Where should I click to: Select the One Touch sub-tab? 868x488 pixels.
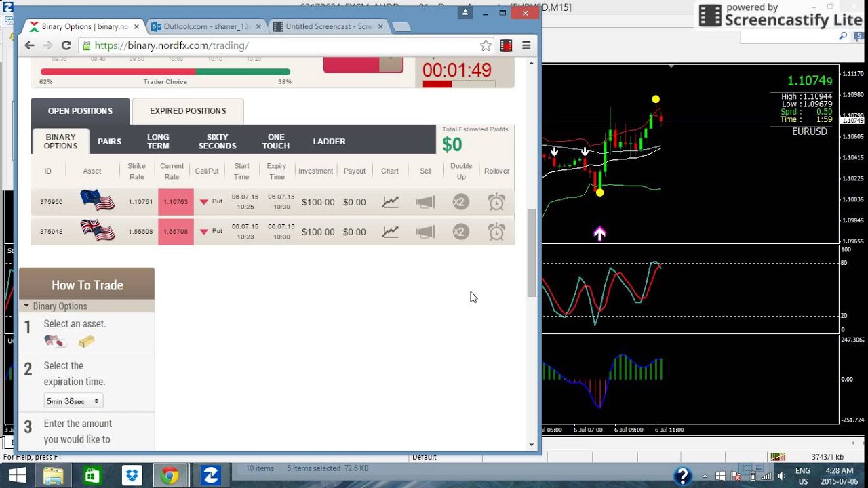[276, 141]
